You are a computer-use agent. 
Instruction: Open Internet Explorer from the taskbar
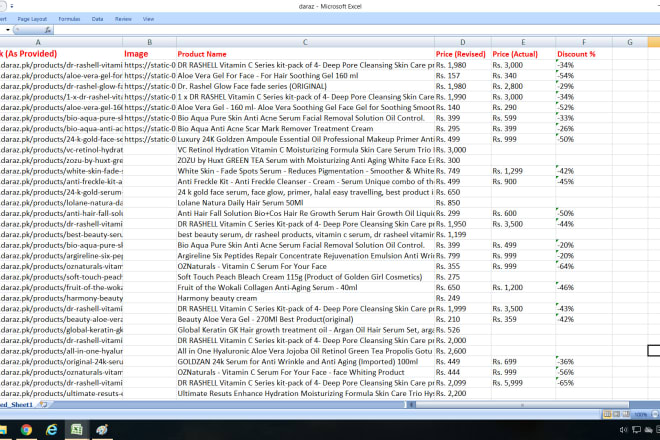click(x=51, y=429)
